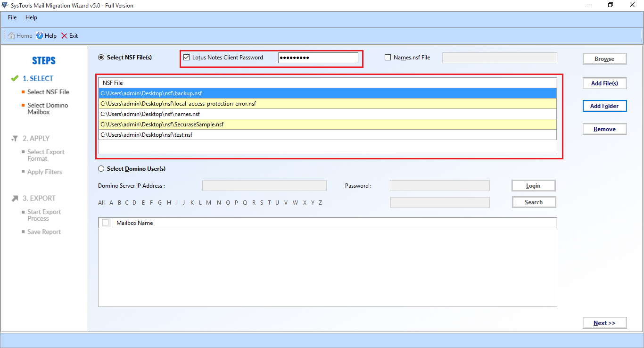Filter mailboxes by letter H
This screenshot has width=644, height=348.
pyautogui.click(x=169, y=203)
